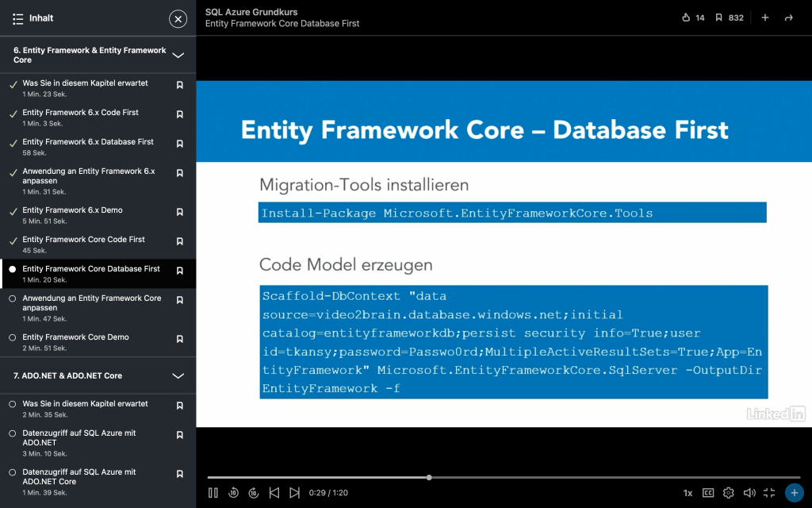The height and width of the screenshot is (508, 812).
Task: Pause the video playback
Action: point(213,493)
